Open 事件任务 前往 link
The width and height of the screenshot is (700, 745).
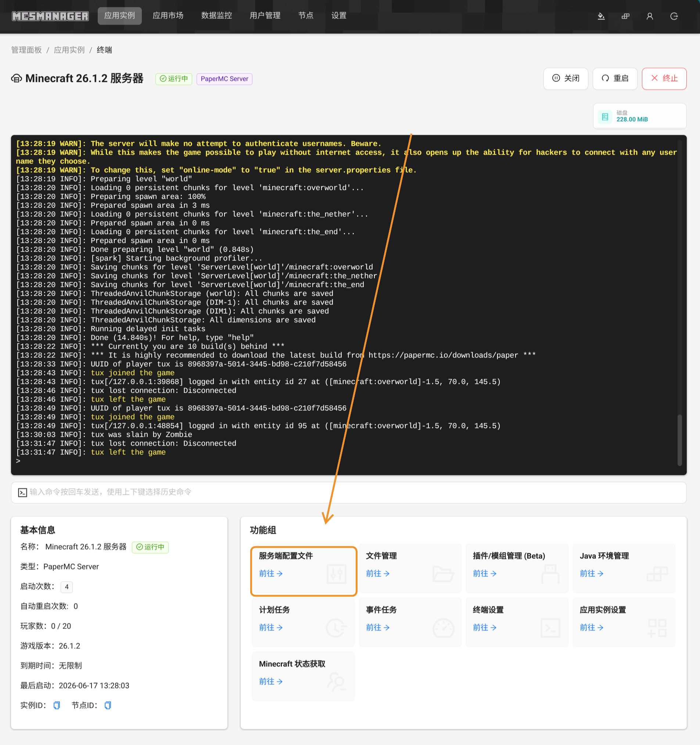pyautogui.click(x=377, y=627)
